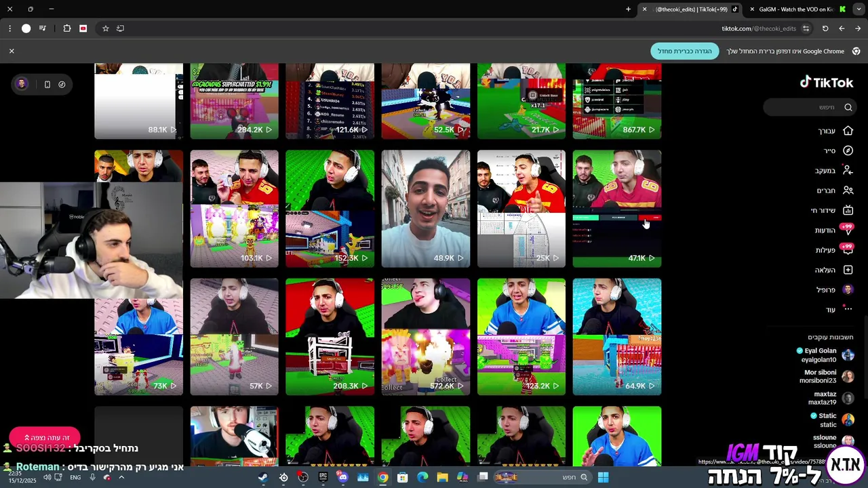Open Activity (פעילות) with the 99+ badge
This screenshot has width=868, height=488.
tap(847, 249)
